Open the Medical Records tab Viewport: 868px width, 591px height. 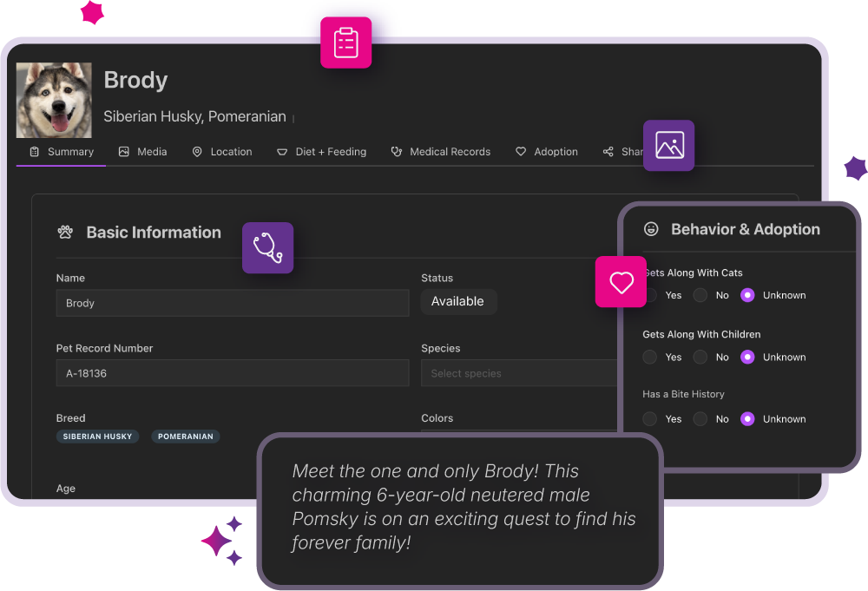[x=441, y=152]
